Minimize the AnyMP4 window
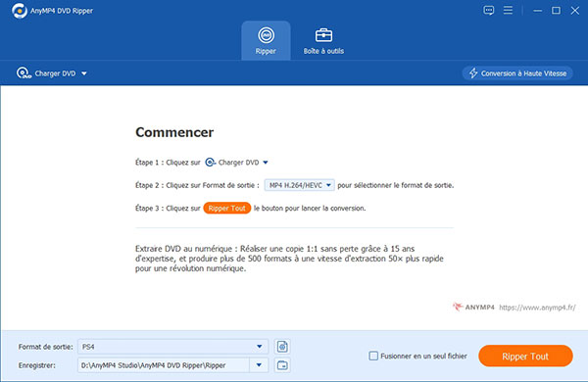 537,11
